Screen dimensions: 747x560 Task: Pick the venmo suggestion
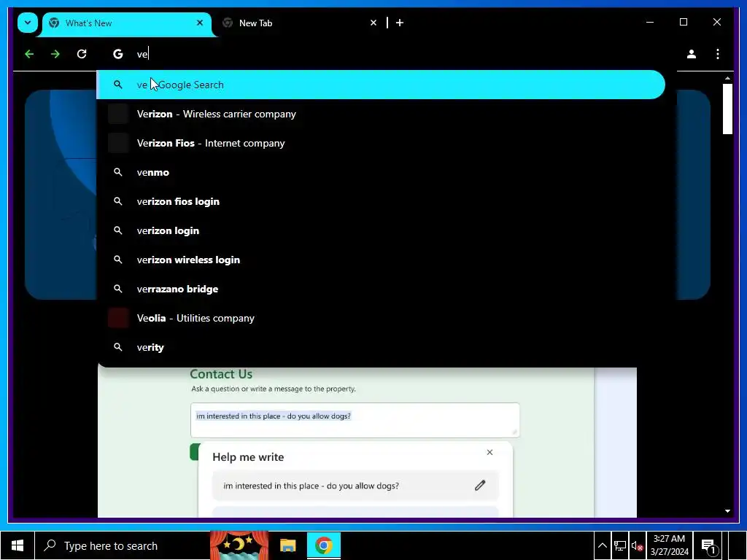click(381, 172)
